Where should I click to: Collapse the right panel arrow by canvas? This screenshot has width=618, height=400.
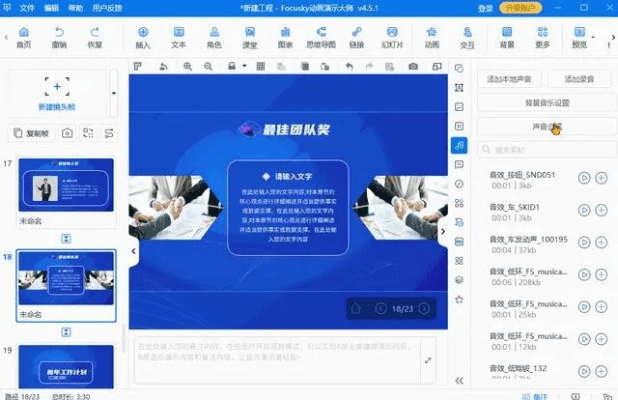coord(443,232)
